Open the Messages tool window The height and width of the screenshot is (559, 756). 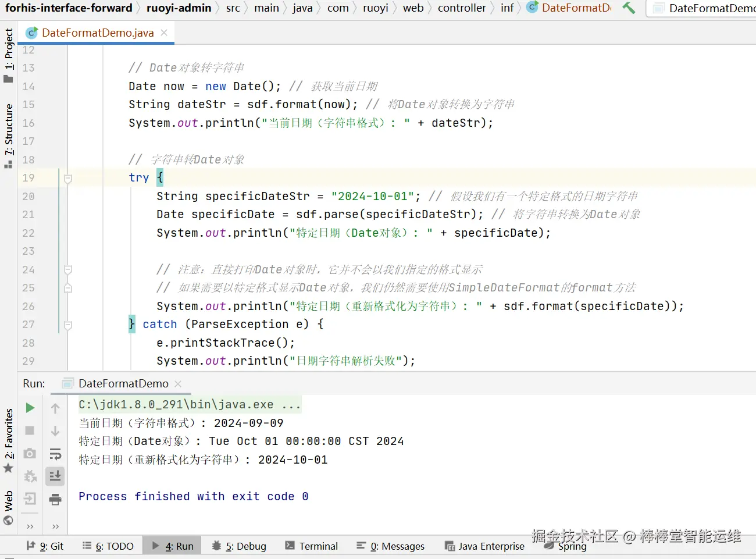pos(390,546)
